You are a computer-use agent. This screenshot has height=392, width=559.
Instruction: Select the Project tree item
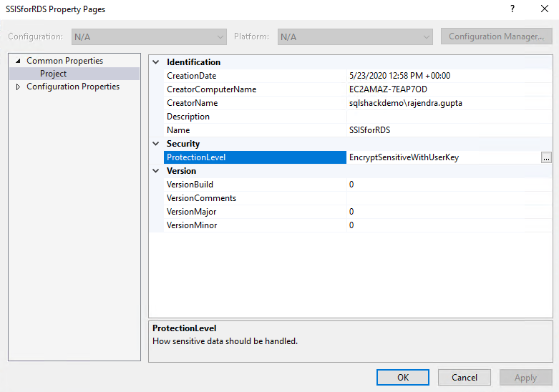(x=53, y=74)
